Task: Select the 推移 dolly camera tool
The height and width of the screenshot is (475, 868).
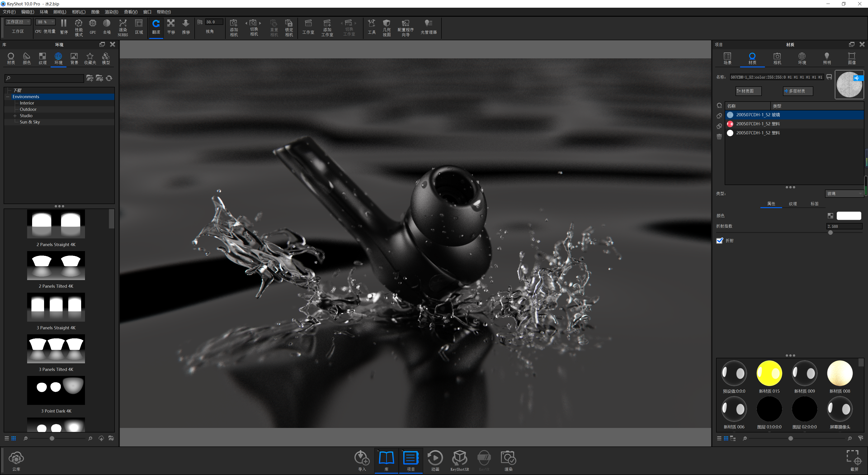Action: [x=186, y=27]
